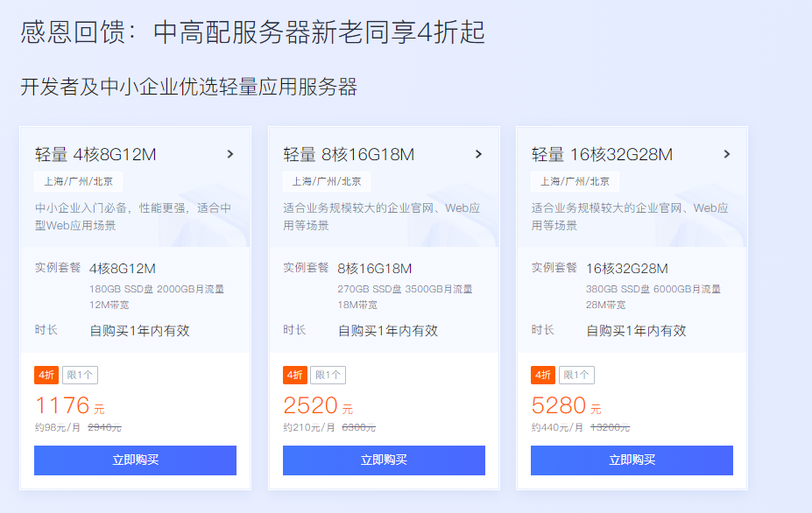
Task: Open the 轻量 4核8G12M title link
Action: pos(95,154)
